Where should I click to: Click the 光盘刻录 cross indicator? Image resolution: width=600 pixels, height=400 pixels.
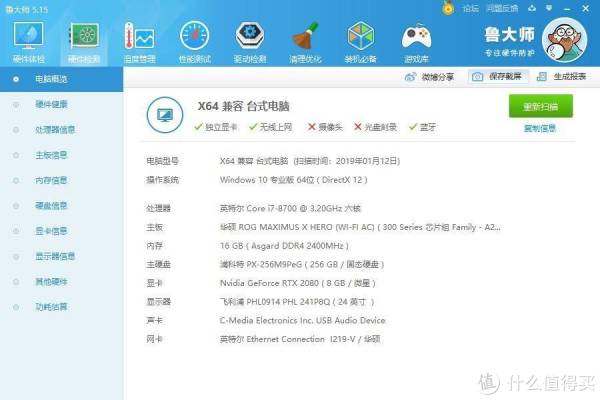click(375, 127)
